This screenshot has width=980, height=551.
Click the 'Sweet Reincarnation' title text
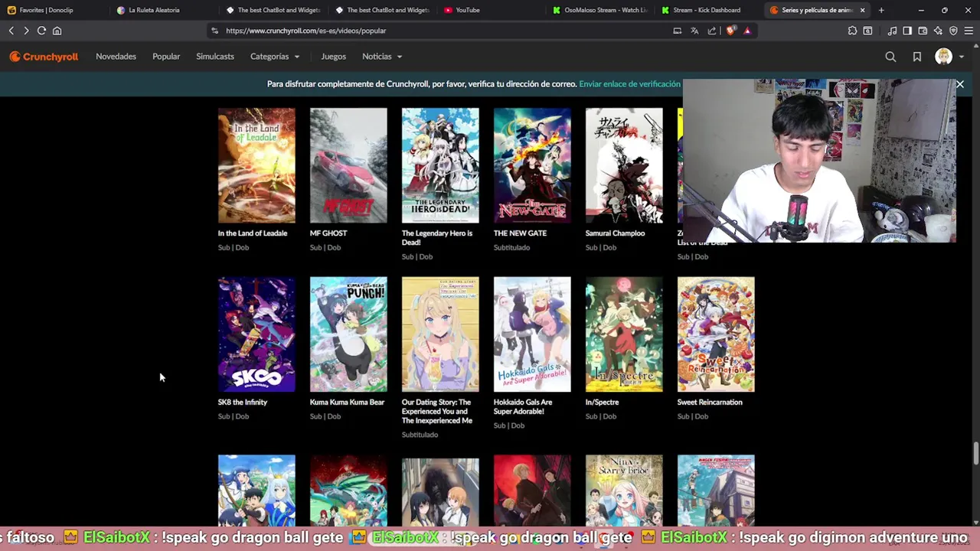coord(710,403)
